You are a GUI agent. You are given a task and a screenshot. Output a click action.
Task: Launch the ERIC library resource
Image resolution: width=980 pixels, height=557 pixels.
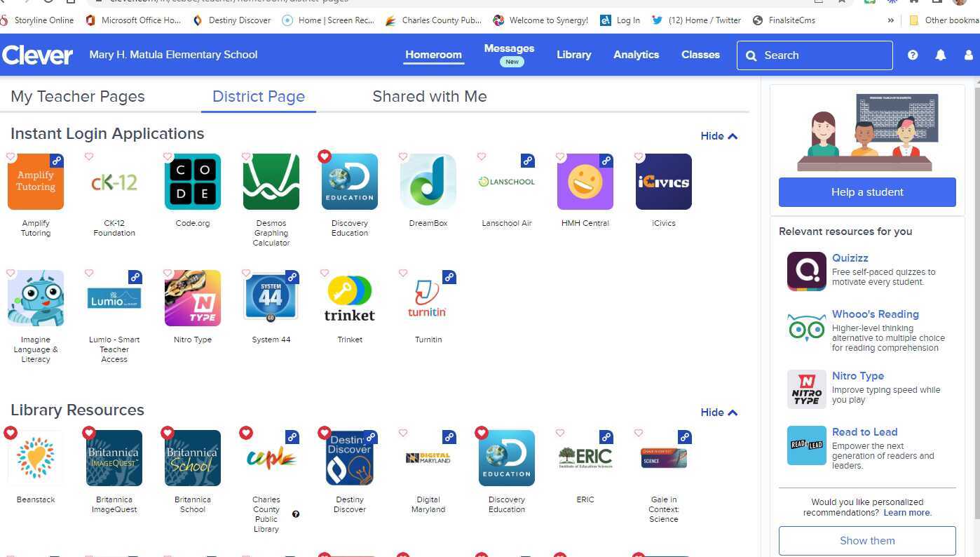[x=585, y=458]
